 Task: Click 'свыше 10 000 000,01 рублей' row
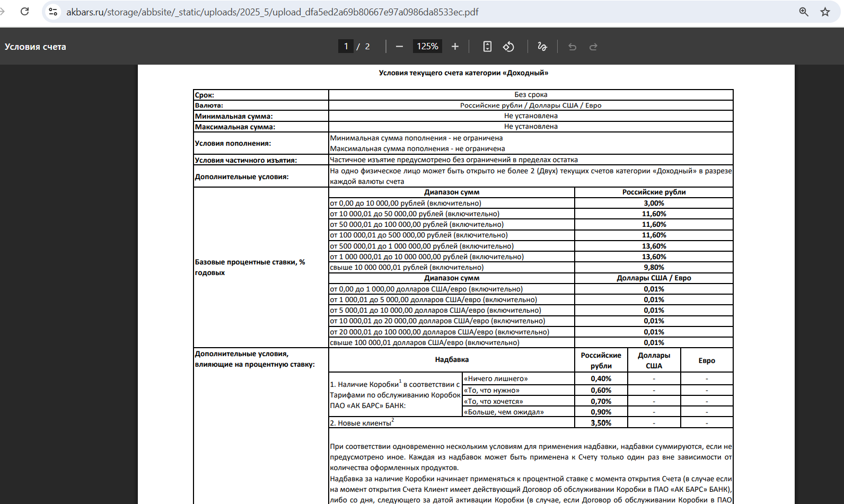click(x=452, y=267)
